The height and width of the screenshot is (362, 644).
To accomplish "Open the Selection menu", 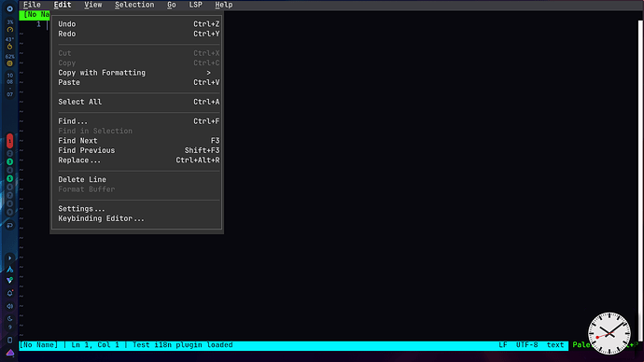I will (134, 5).
